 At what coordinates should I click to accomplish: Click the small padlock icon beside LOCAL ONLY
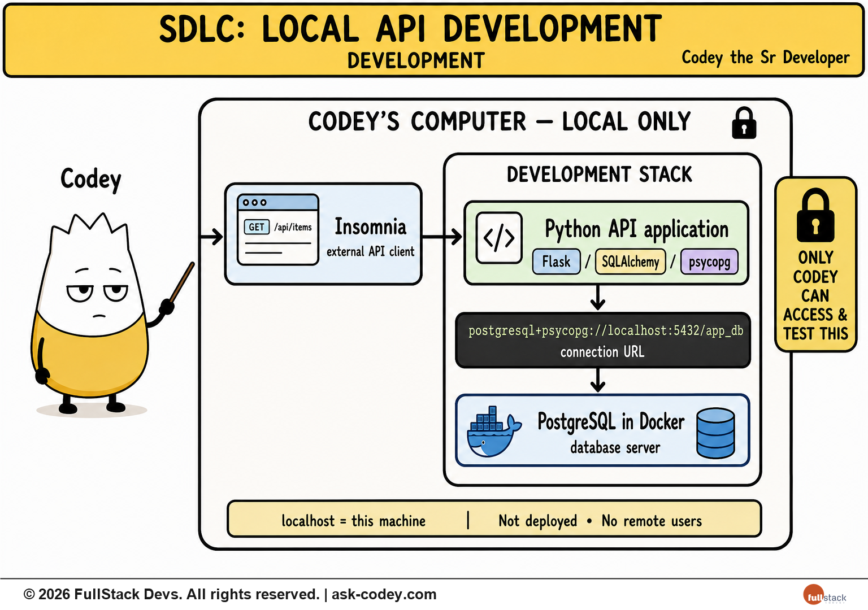click(744, 123)
